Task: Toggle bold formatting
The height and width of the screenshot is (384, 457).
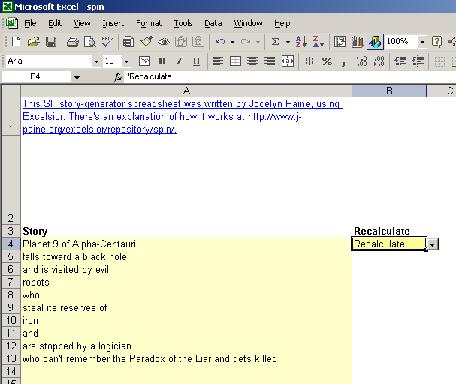Action: (x=162, y=61)
